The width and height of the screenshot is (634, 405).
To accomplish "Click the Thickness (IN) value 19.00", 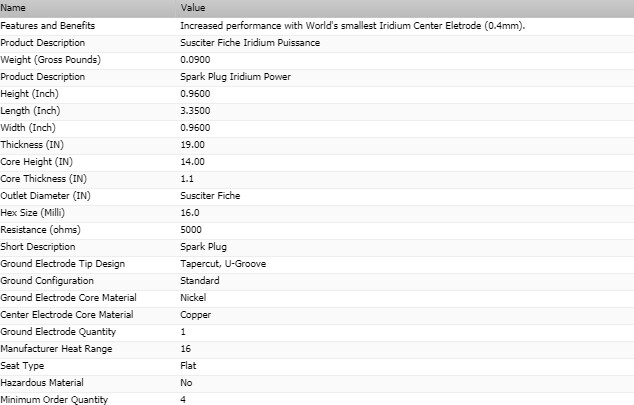I will [192, 145].
